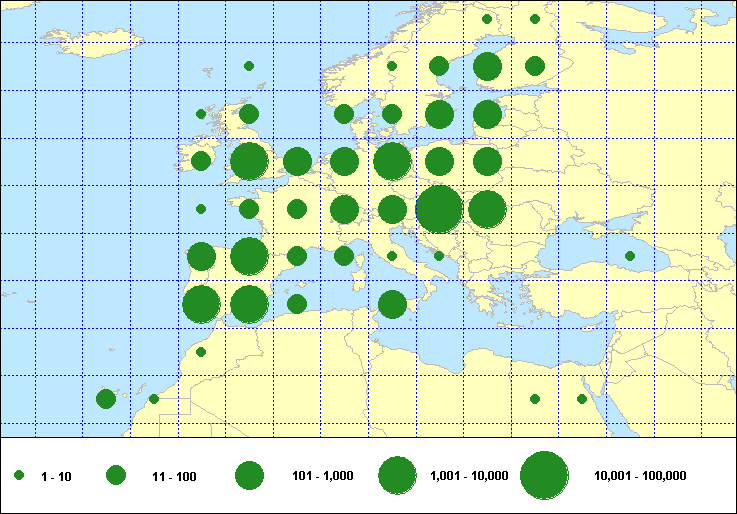This screenshot has width=737, height=514.
Task: Click the small dot in the Adriatic Sea
Action: coord(439,256)
